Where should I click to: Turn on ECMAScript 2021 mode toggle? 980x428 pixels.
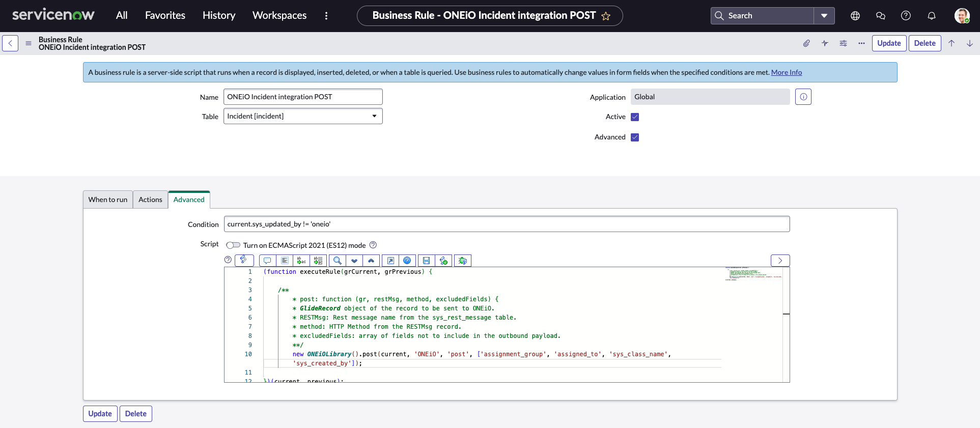(233, 245)
